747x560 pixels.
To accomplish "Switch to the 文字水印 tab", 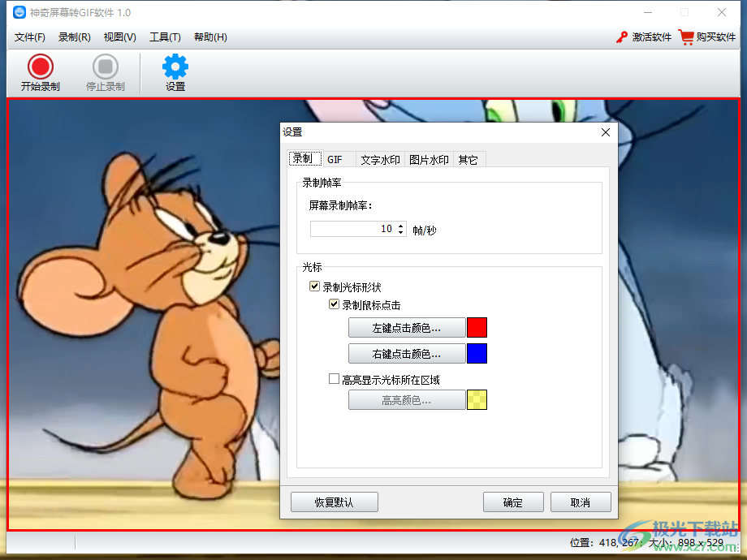I will 380,160.
